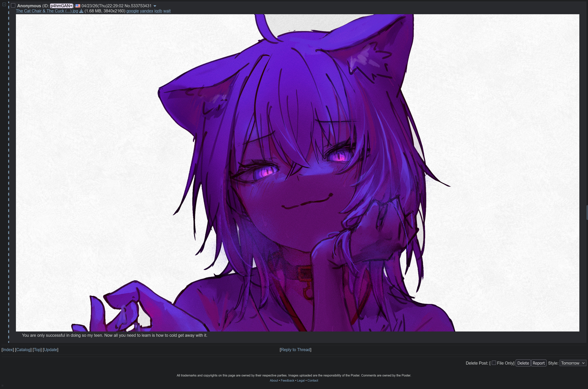Image resolution: width=588 pixels, height=389 pixels.
Task: Go to Index navigation link
Action: coord(8,350)
